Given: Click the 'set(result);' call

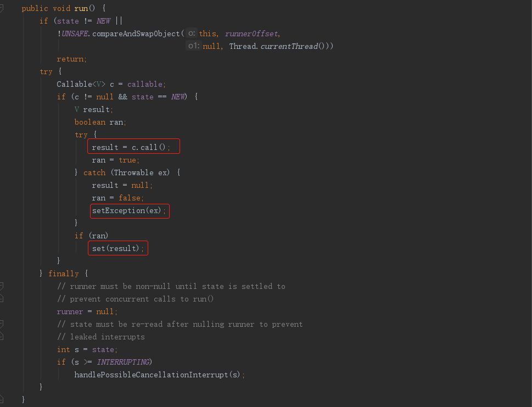Looking at the screenshot, I should [x=117, y=248].
